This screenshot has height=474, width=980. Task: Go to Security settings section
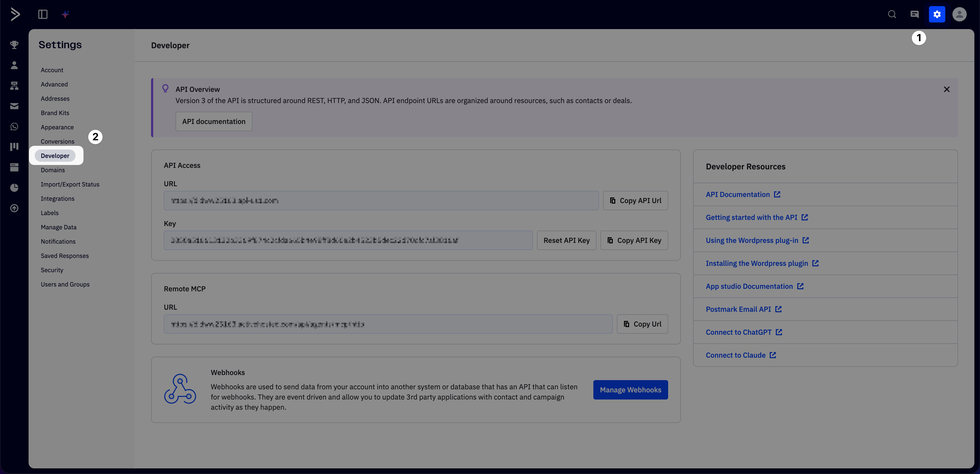[52, 270]
